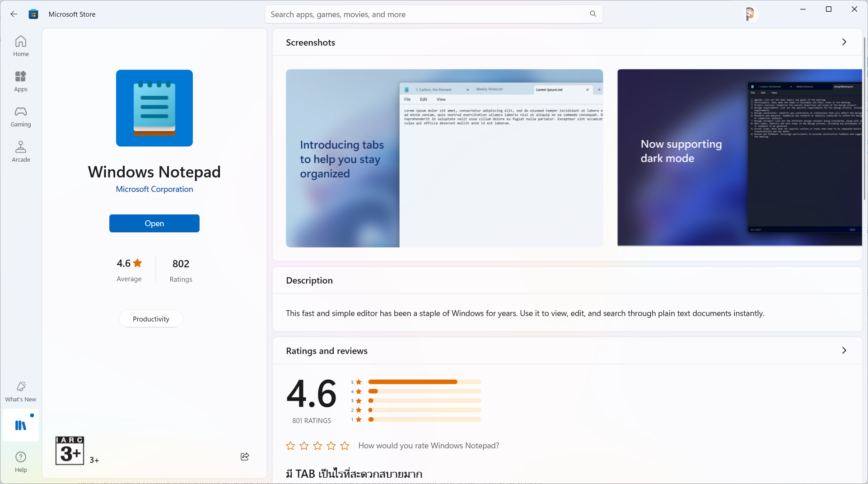Image resolution: width=868 pixels, height=484 pixels.
Task: Click the 'Windows Notepad' title text
Action: pos(154,172)
